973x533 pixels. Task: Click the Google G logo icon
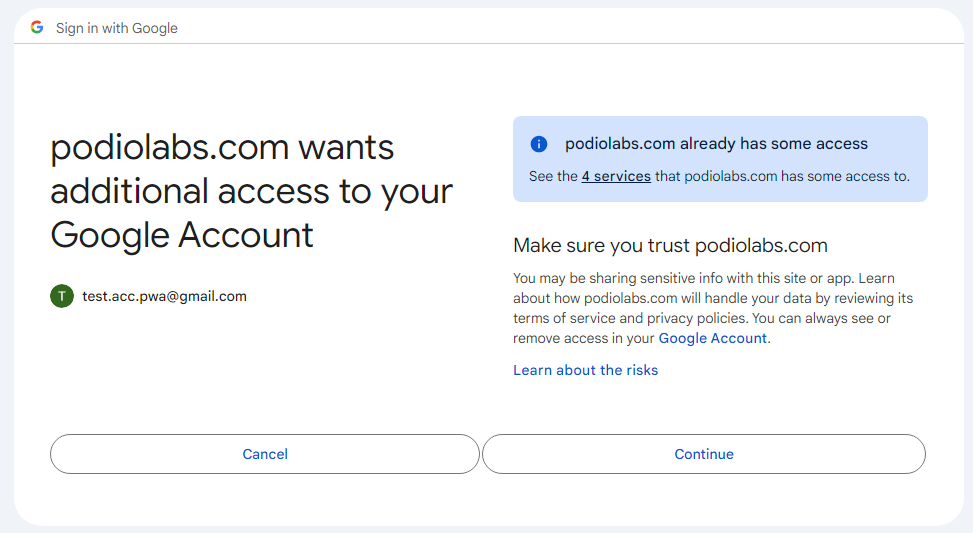click(x=37, y=27)
